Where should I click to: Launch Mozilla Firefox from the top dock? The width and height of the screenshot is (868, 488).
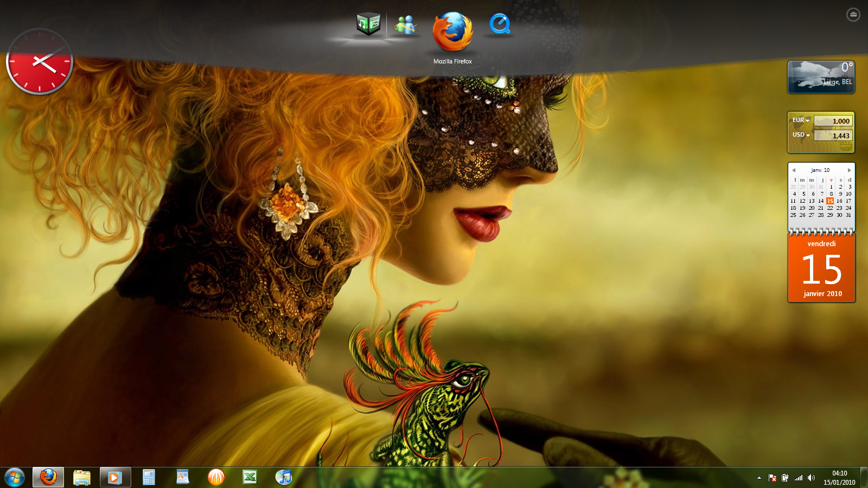[452, 31]
